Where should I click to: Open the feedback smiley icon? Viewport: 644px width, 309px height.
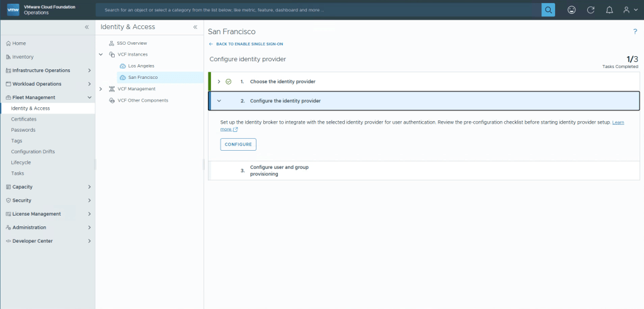[572, 10]
